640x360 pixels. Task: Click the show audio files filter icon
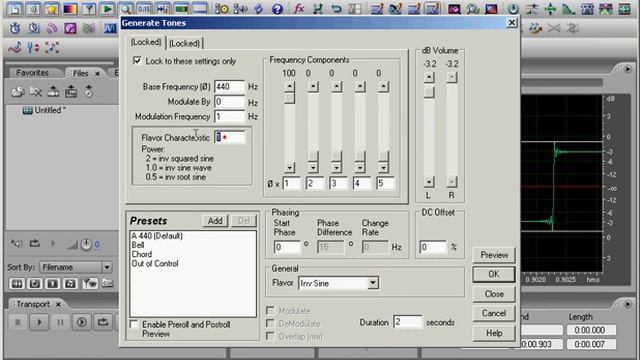click(17, 283)
